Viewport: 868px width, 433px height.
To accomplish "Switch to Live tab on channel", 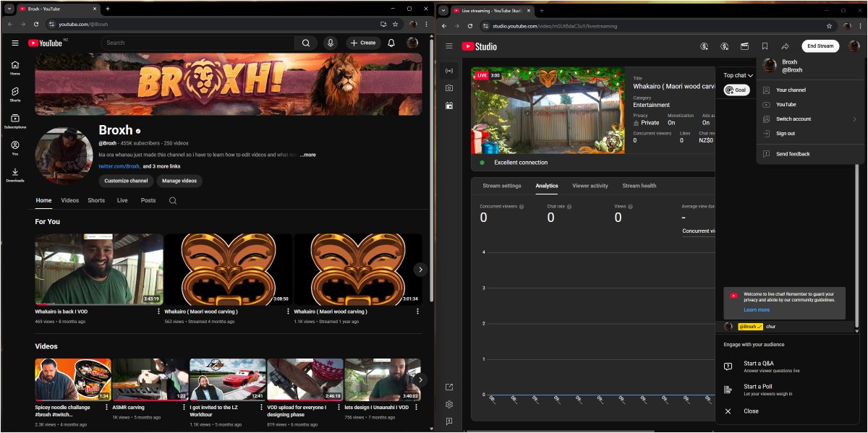I will pos(122,200).
